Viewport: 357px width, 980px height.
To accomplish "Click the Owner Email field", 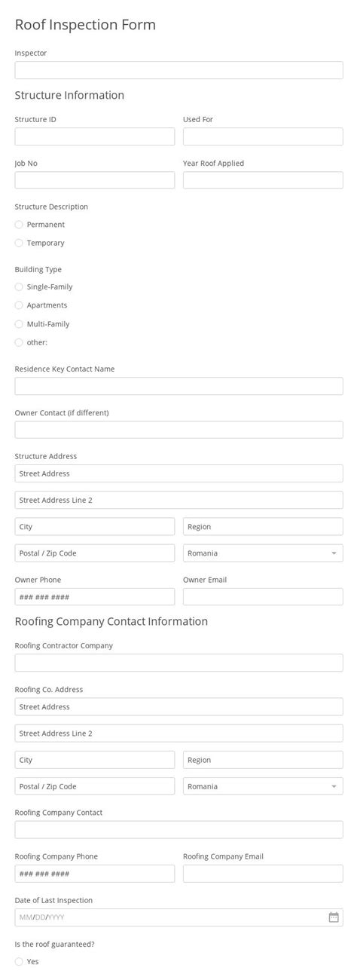I will pos(263,597).
